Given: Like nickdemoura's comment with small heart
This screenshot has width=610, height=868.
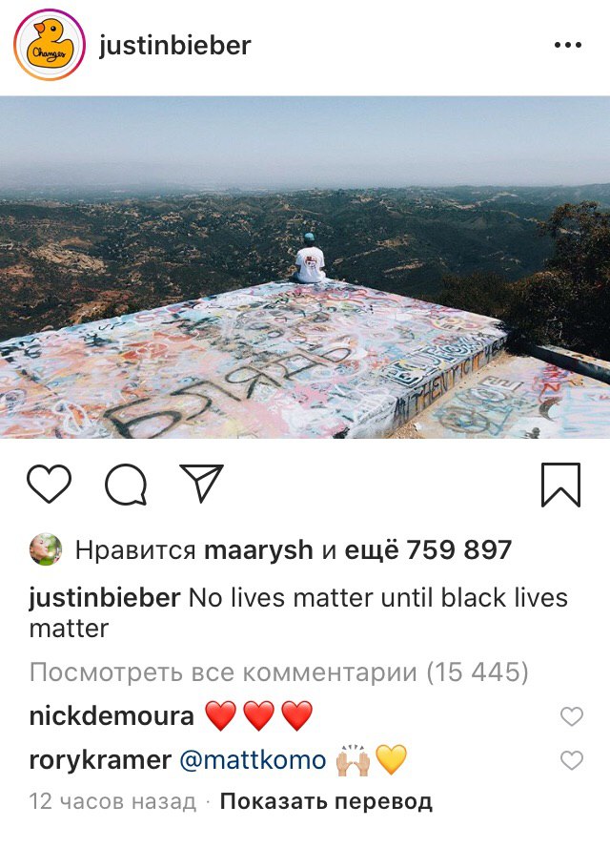Looking at the screenshot, I should (572, 716).
